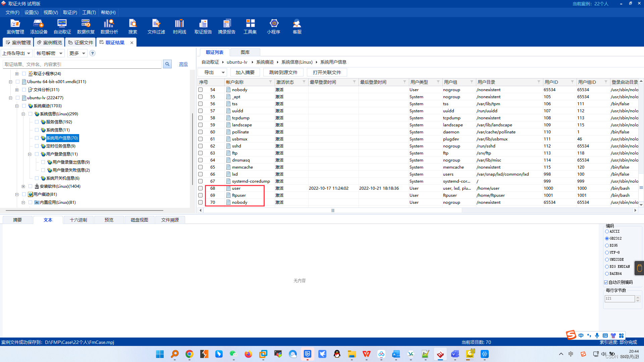Screen dimensions: 644x362
Task: Click the left tree vertical scrollbar
Action: coord(193,149)
